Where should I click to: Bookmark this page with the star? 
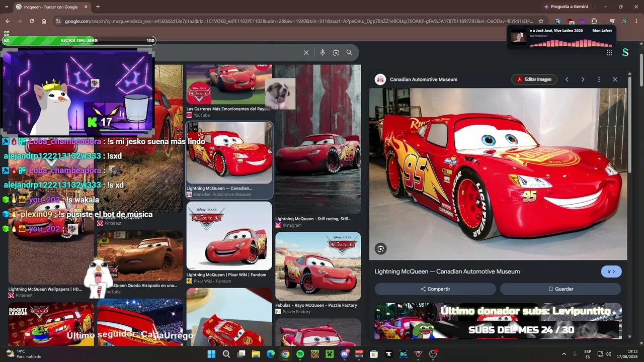point(541,21)
